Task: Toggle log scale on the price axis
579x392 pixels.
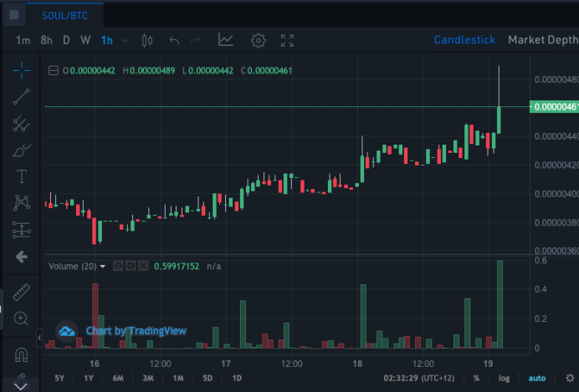Action: tap(504, 378)
